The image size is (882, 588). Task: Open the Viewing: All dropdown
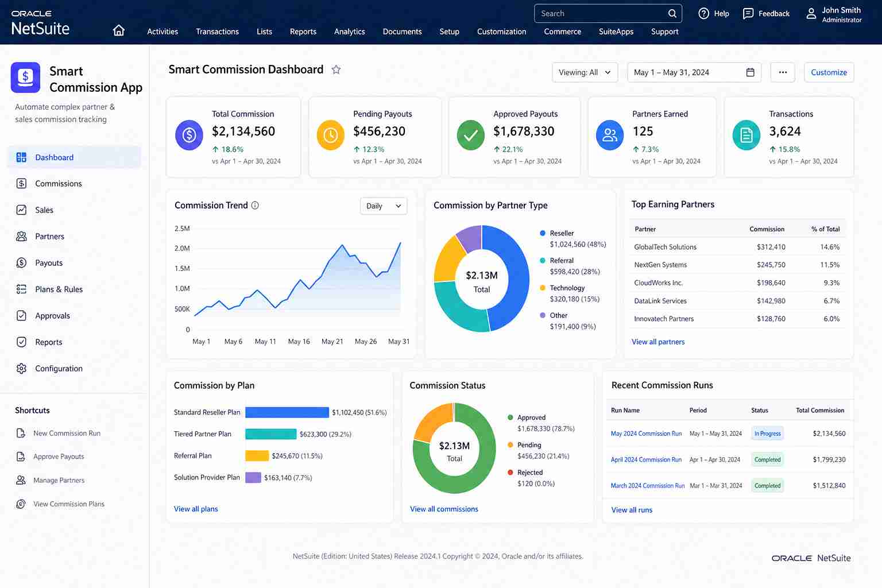(x=585, y=72)
